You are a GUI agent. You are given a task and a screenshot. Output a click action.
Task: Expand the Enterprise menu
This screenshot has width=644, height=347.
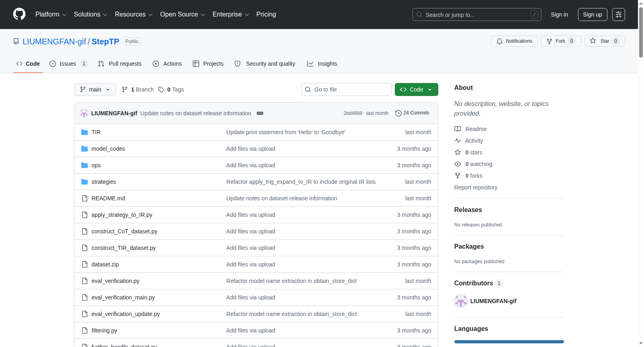pos(231,15)
